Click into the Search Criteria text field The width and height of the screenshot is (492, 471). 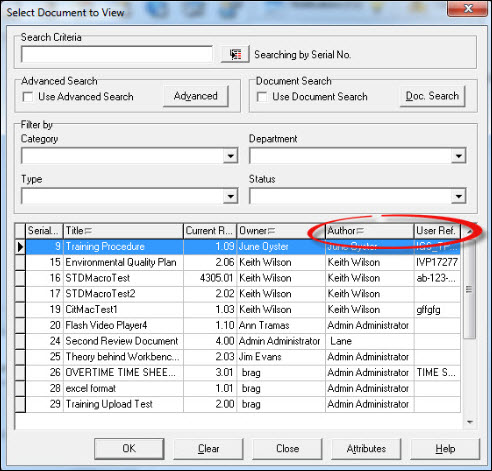click(117, 54)
